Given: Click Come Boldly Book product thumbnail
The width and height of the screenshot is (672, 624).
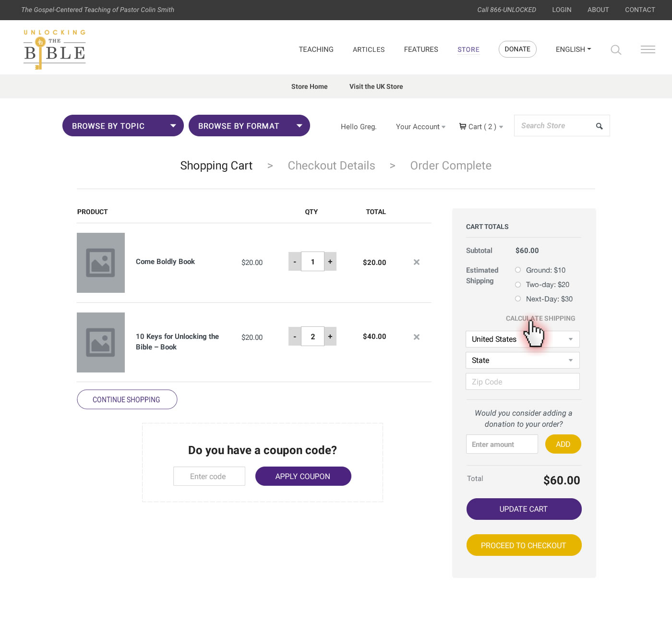Looking at the screenshot, I should pos(101,263).
